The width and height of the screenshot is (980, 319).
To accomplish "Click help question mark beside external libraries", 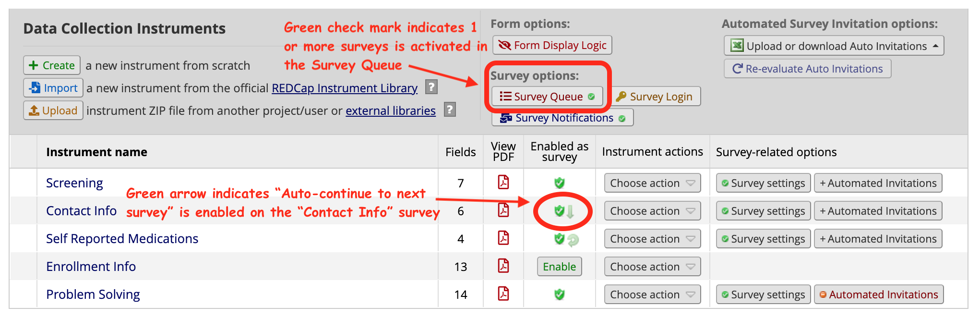I will click(x=450, y=110).
